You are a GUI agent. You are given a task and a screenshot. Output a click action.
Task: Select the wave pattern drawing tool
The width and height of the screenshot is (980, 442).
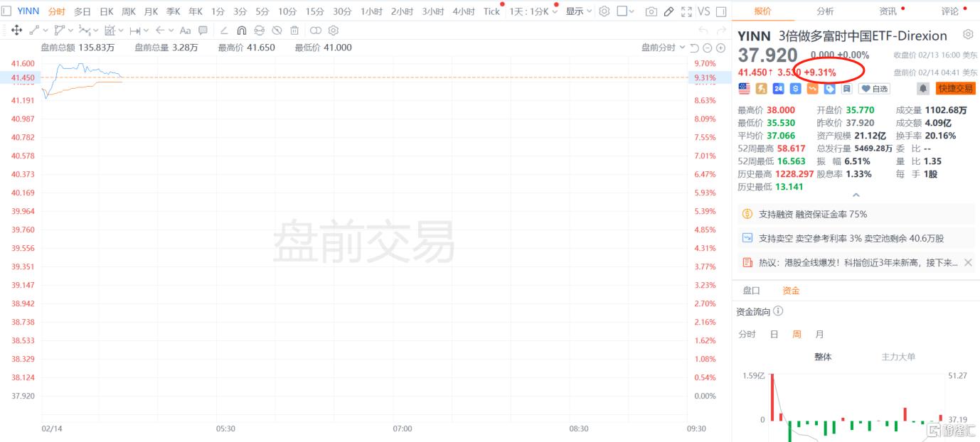click(x=84, y=31)
